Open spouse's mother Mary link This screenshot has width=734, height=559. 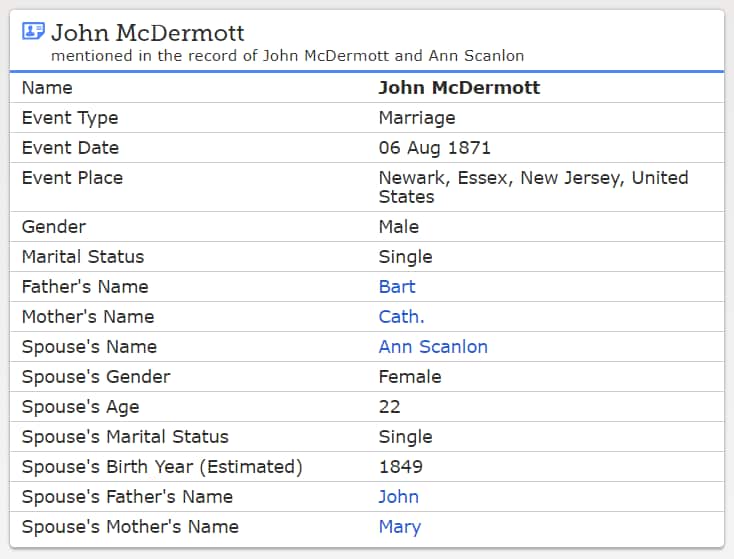pyautogui.click(x=400, y=527)
